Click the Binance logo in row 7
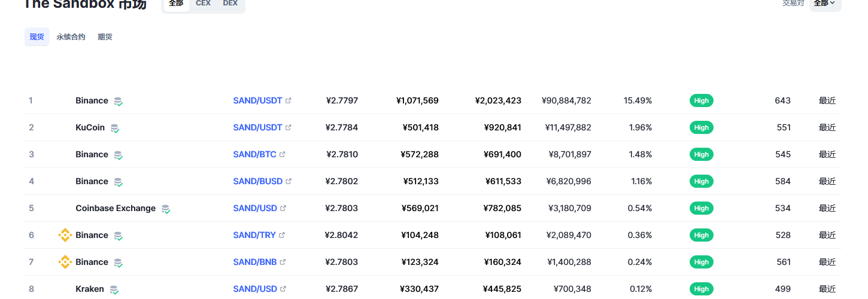 click(65, 262)
